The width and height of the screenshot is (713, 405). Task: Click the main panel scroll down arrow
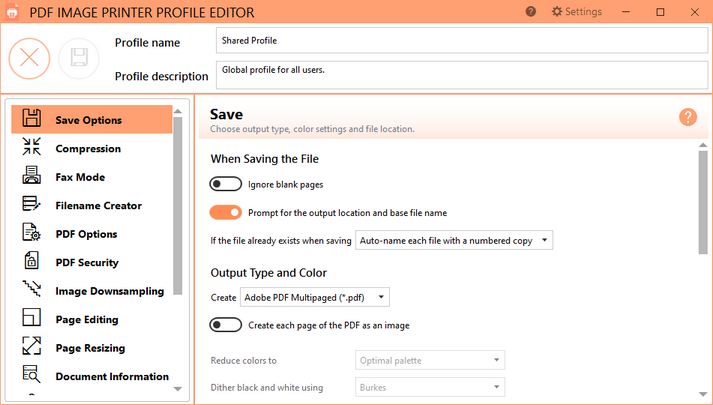coord(703,394)
